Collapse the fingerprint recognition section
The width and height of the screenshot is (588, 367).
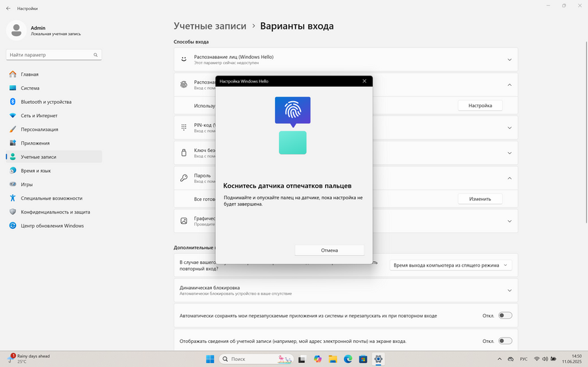pos(510,85)
